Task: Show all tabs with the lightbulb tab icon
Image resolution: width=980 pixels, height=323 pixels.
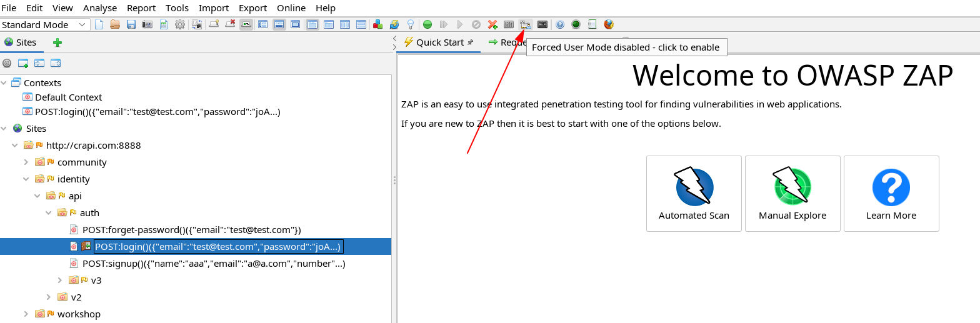Action: coord(214,24)
